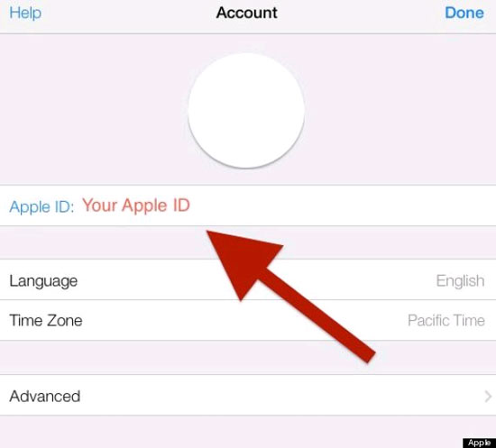Select the blank circular profile photo
496x448 pixels.
point(246,111)
